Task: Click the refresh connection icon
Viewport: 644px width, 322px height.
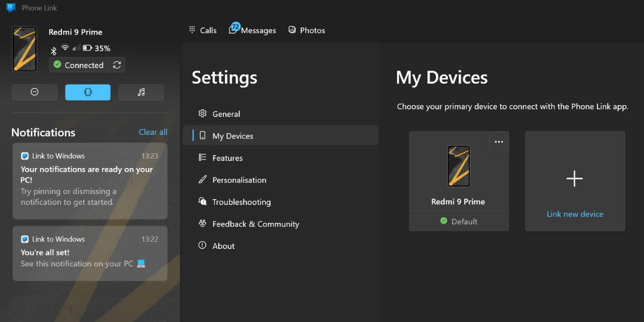Action: click(117, 65)
